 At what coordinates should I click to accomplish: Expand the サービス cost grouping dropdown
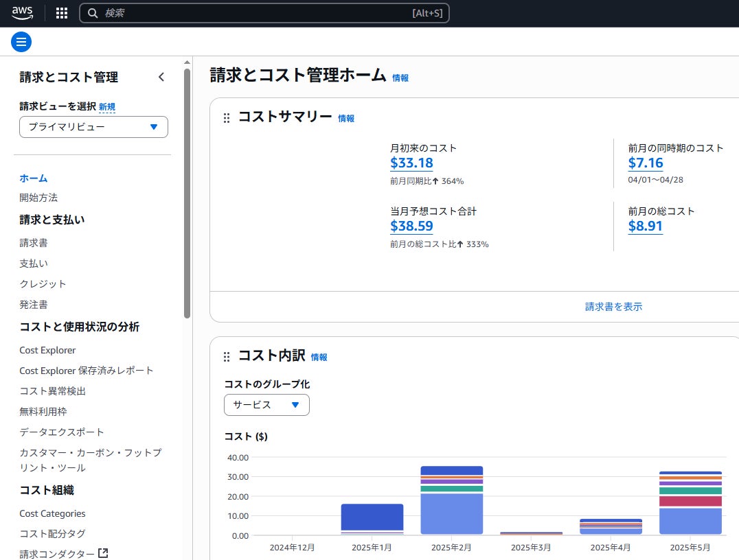click(266, 405)
